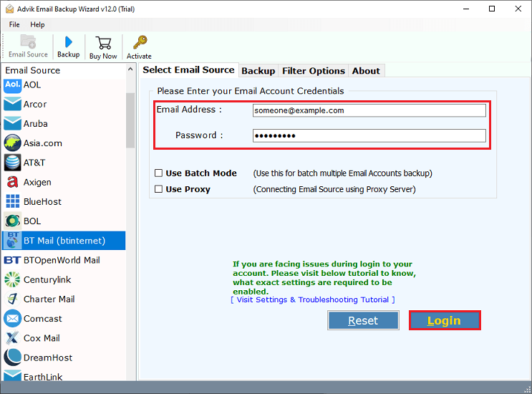
Task: Switch to Filter Options tab
Action: tap(314, 71)
